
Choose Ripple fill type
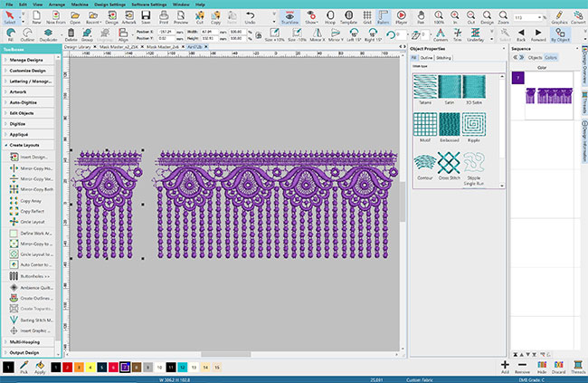(x=474, y=128)
